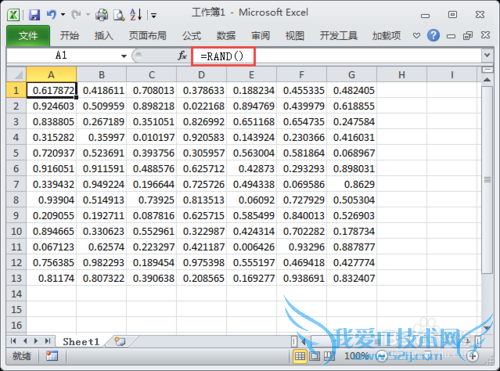This screenshot has width=500, height=371.
Task: Select row 7 header
Action: (x=16, y=184)
